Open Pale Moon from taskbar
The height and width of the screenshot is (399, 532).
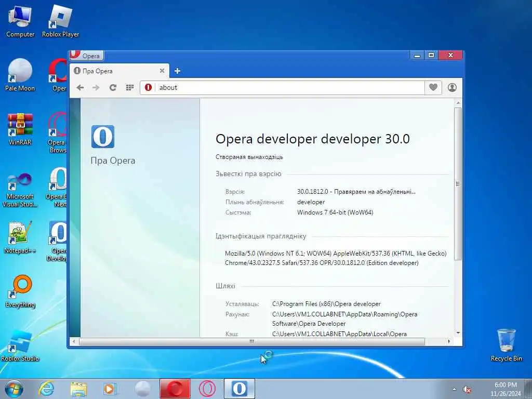[x=142, y=389]
